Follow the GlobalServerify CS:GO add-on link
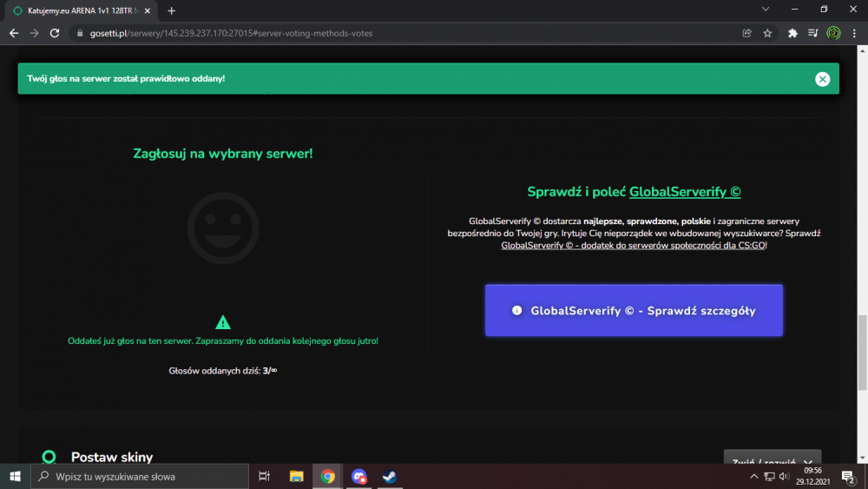 [634, 245]
